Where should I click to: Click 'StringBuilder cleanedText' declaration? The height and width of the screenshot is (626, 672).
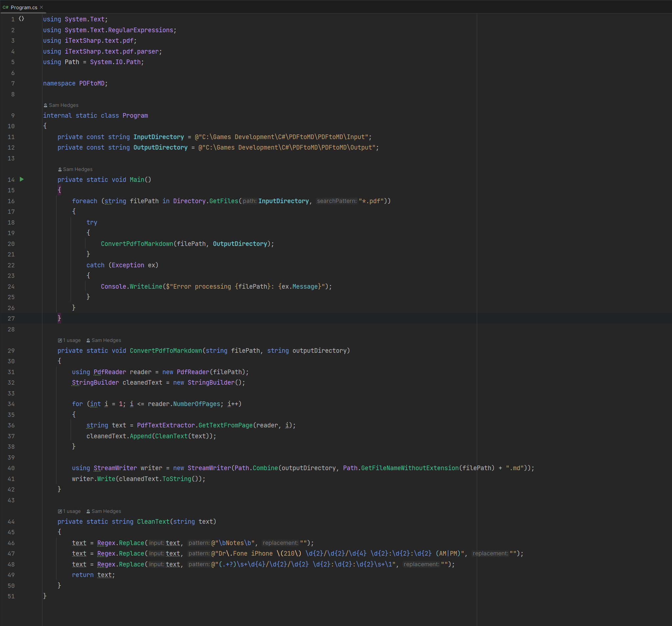coord(117,382)
